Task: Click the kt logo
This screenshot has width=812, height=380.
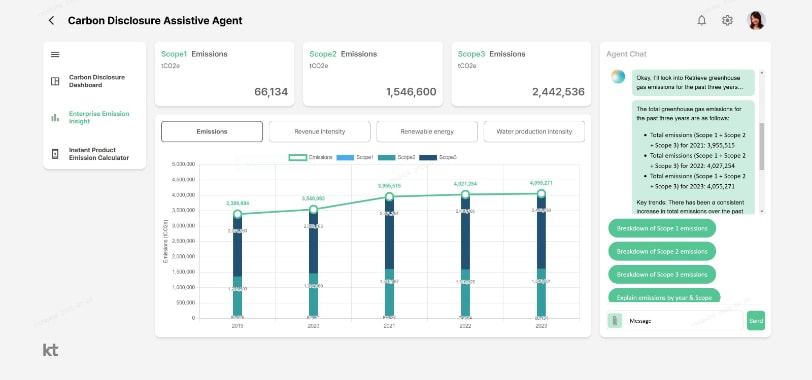Action: coord(50,350)
